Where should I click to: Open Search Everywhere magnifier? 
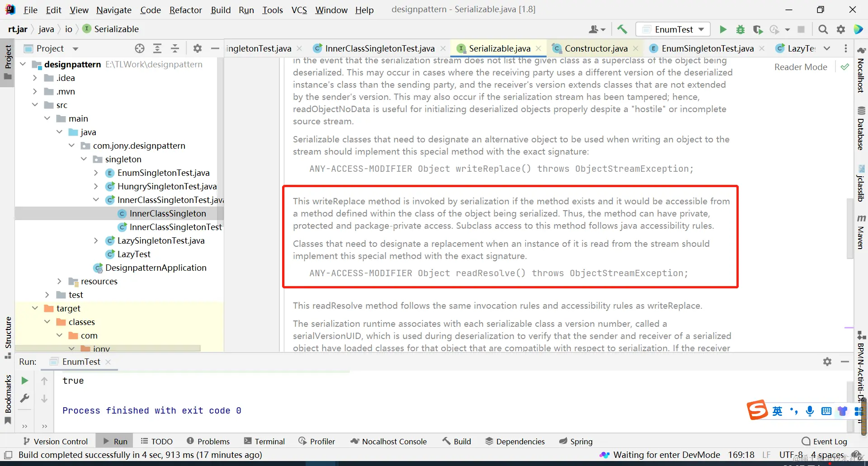pos(823,29)
